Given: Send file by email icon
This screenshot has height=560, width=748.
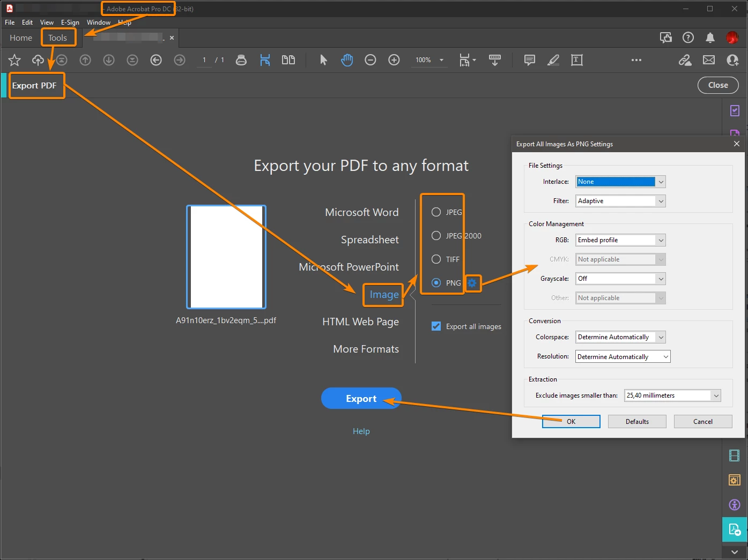Looking at the screenshot, I should [709, 60].
